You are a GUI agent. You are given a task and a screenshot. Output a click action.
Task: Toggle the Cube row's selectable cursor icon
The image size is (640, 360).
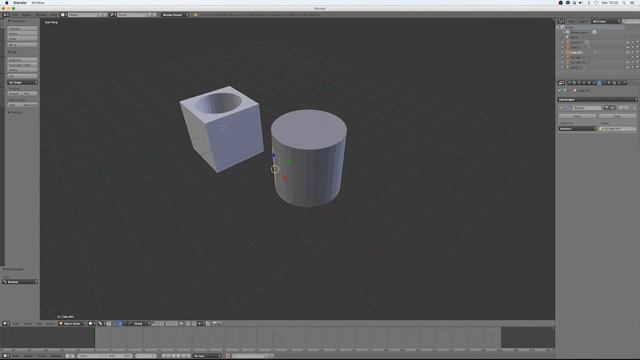[633, 47]
